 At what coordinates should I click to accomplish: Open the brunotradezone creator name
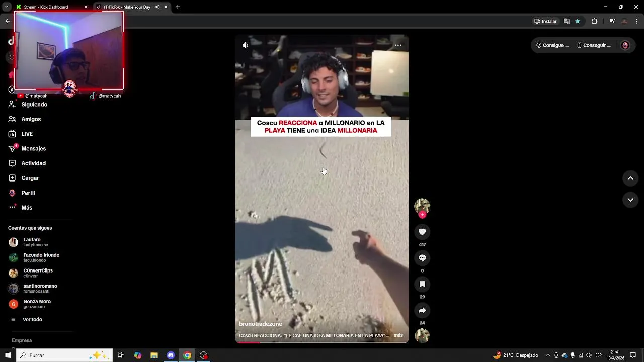[261, 324]
